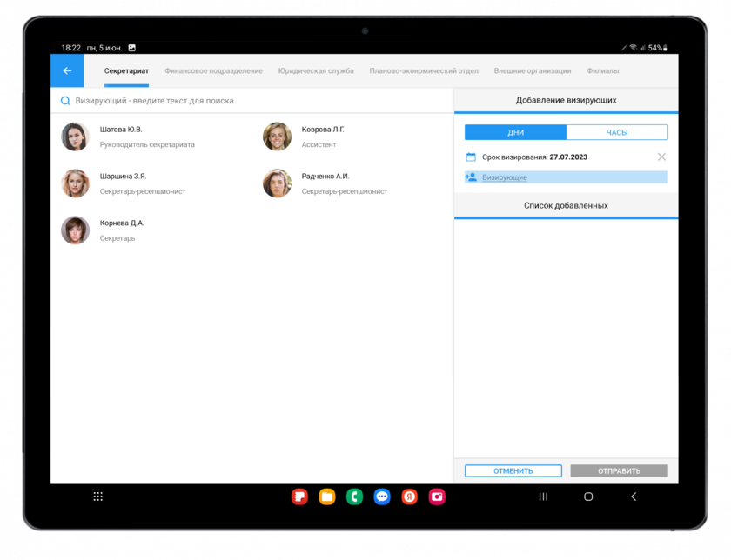Viewport: 731px width, 560px height.
Task: Open the Android app drawer grid icon
Action: 97,497
